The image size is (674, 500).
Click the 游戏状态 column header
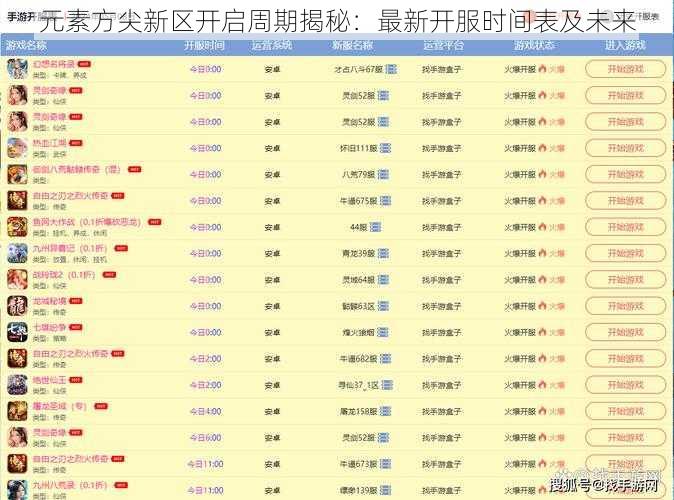pyautogui.click(x=534, y=45)
